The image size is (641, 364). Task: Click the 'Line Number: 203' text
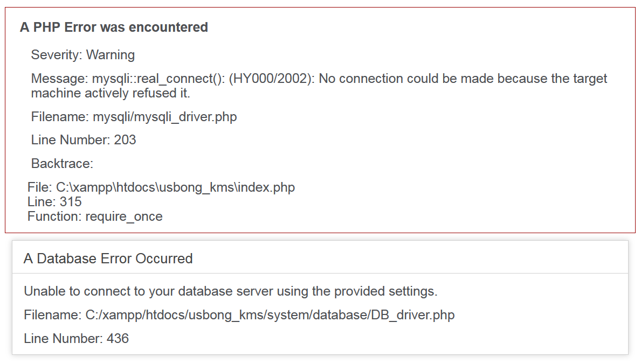84,139
